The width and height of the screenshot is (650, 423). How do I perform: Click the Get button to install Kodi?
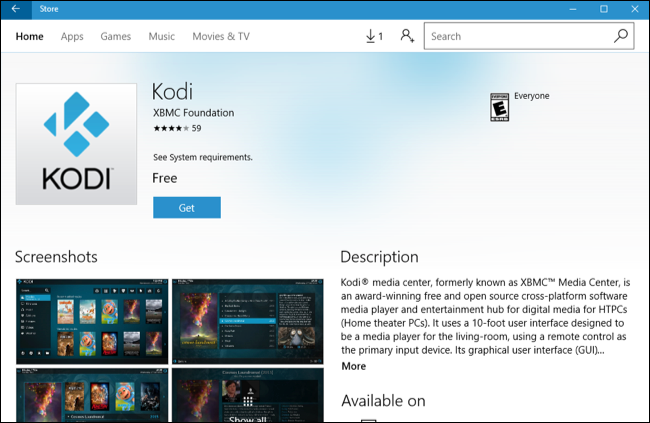(x=187, y=207)
